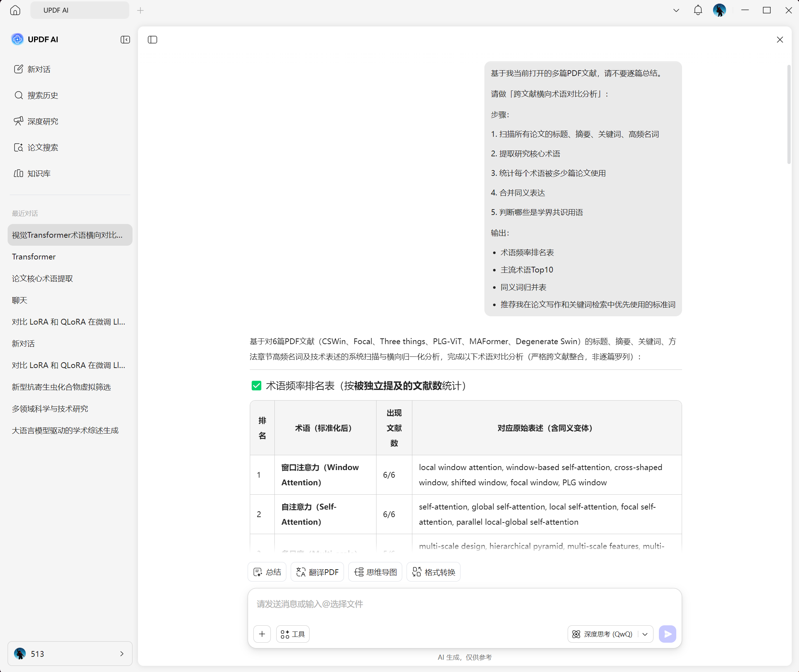Expand the 深度思考 (QwQ) model dropdown
The image size is (799, 672).
tap(645, 634)
